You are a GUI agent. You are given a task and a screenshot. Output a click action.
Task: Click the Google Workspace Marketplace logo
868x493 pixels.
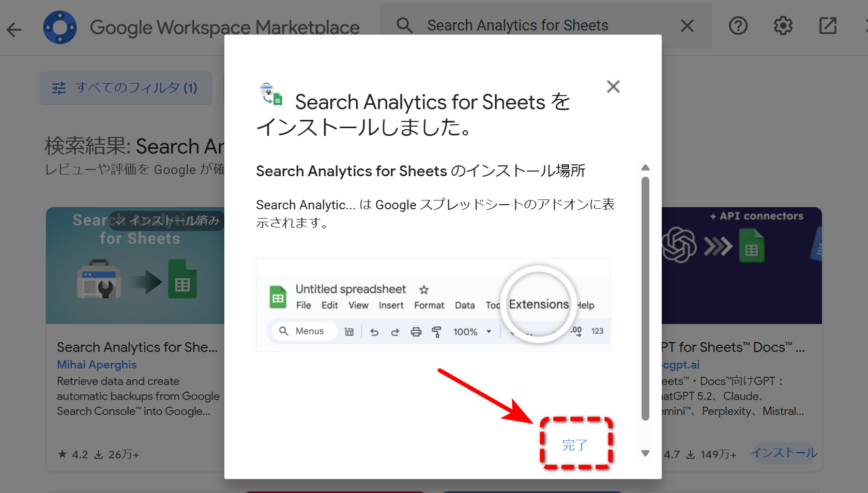60,27
